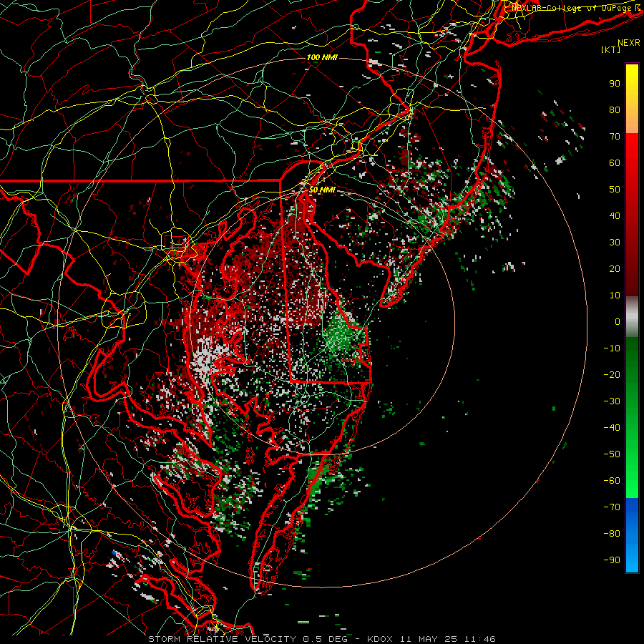This screenshot has width=644, height=644.
Task: Click the gray zero-velocity segment of color bar
Action: click(x=632, y=317)
